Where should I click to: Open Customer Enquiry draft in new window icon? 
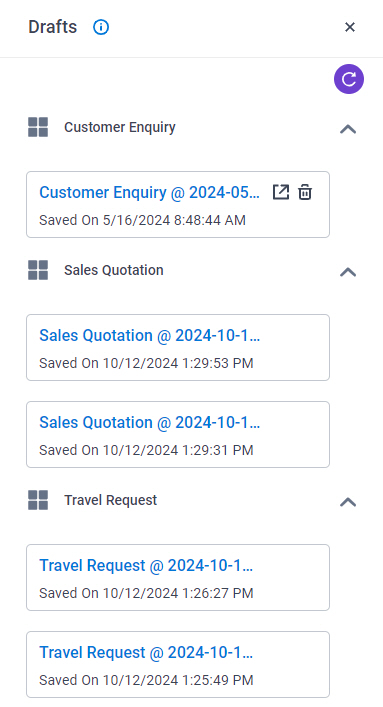coord(281,192)
